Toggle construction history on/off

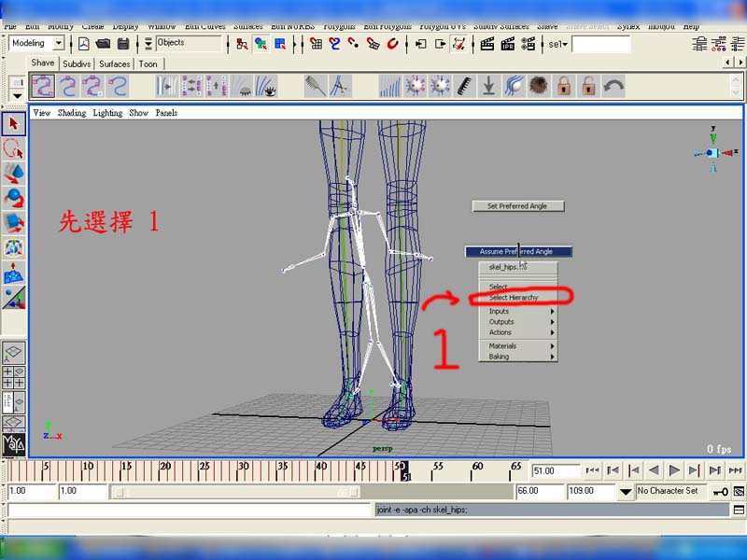(x=458, y=44)
